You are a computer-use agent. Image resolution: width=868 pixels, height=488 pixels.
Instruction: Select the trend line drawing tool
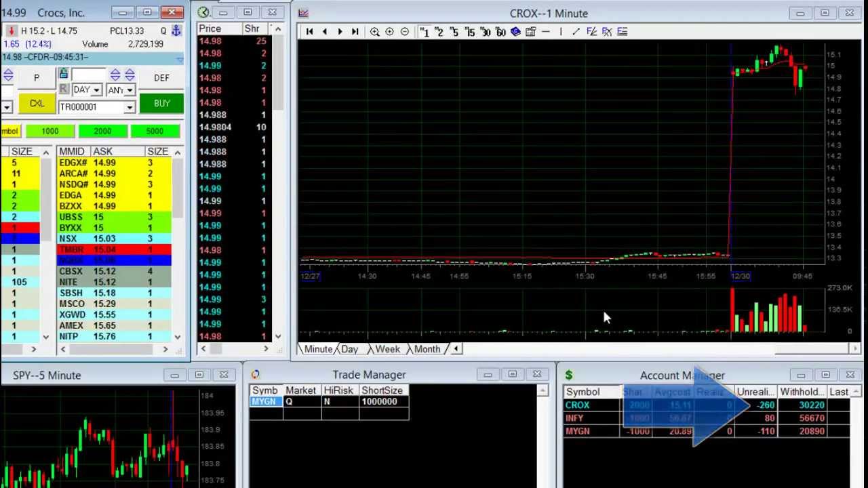click(x=576, y=32)
